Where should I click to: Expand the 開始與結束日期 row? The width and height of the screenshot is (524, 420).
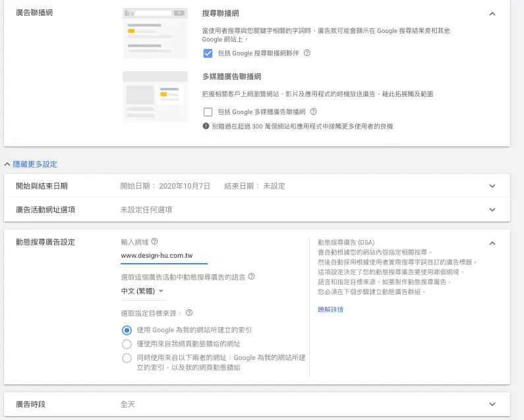pos(492,186)
